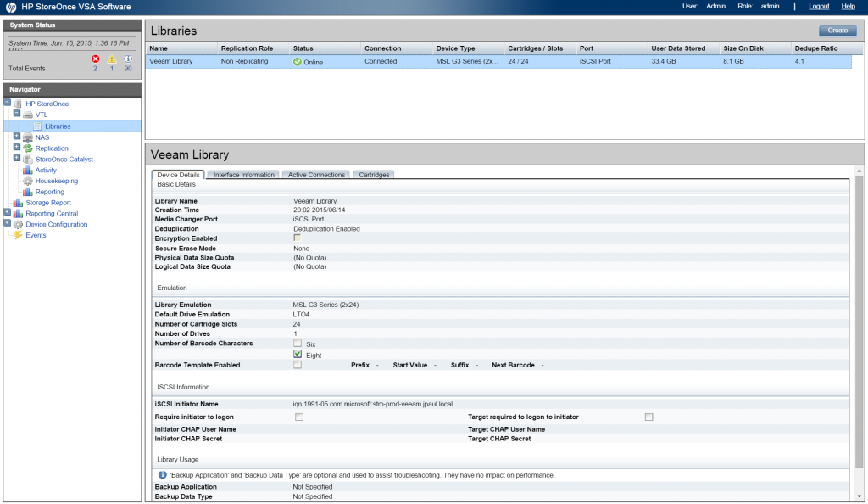
Task: Click the details panel vertical scrollbar track
Action: click(860, 333)
